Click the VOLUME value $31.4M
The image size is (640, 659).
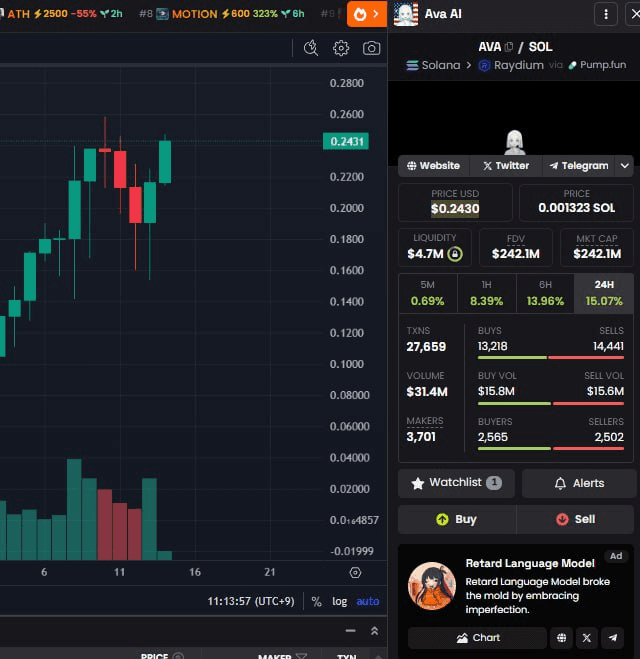click(427, 392)
